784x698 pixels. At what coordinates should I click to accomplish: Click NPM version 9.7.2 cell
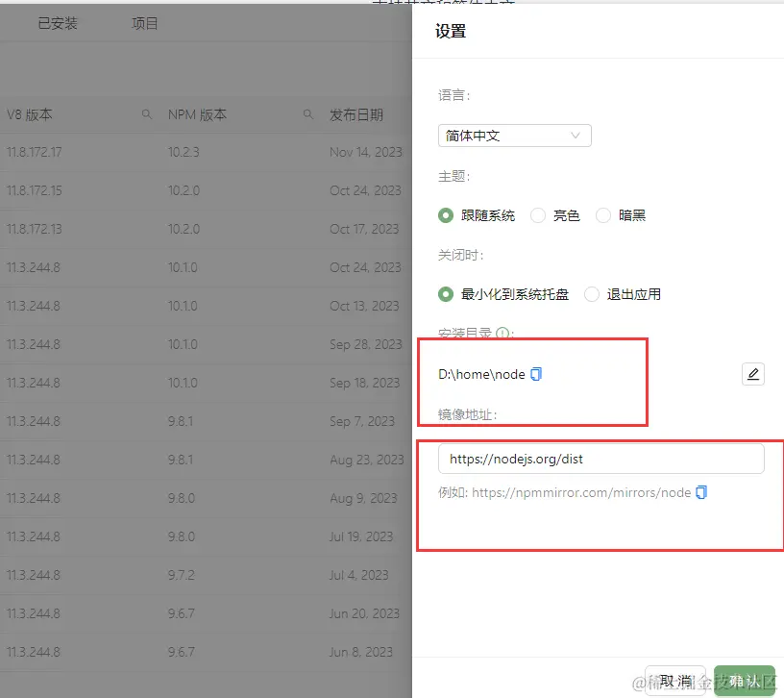coord(181,575)
